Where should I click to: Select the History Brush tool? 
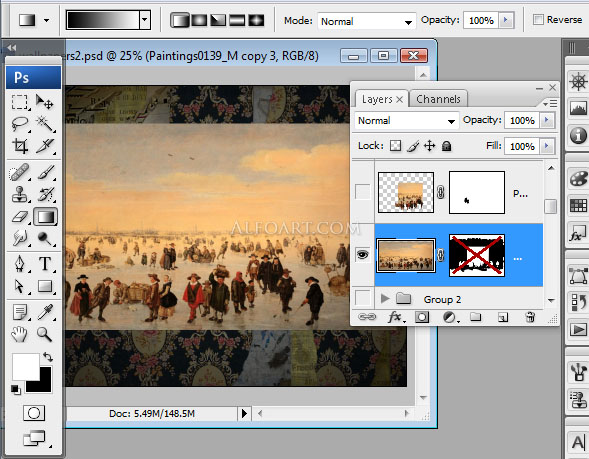[x=45, y=195]
